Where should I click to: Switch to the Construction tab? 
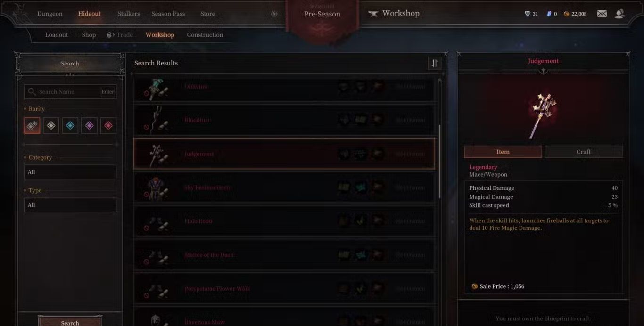205,35
